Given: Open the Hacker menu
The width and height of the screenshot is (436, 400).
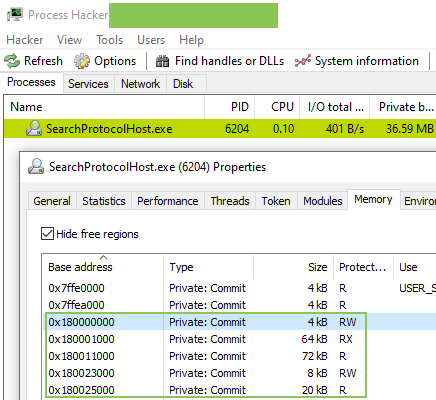Looking at the screenshot, I should (x=25, y=40).
